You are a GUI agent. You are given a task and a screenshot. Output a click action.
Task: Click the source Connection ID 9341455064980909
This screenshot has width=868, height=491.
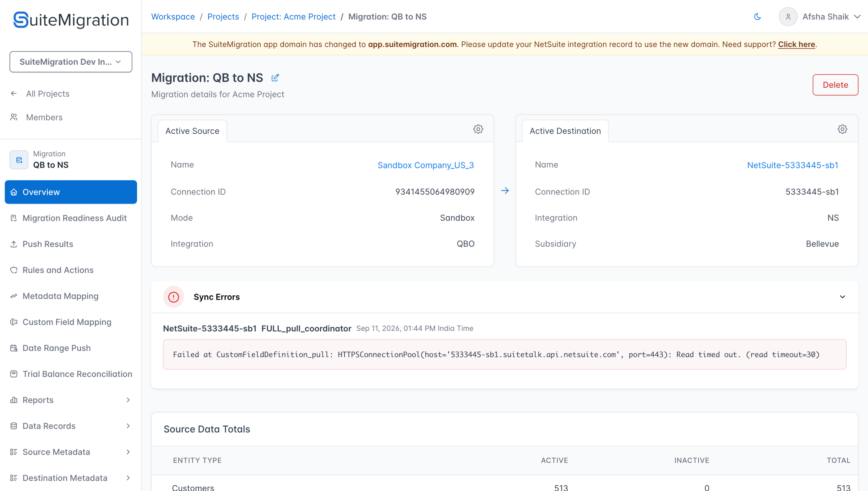point(435,191)
